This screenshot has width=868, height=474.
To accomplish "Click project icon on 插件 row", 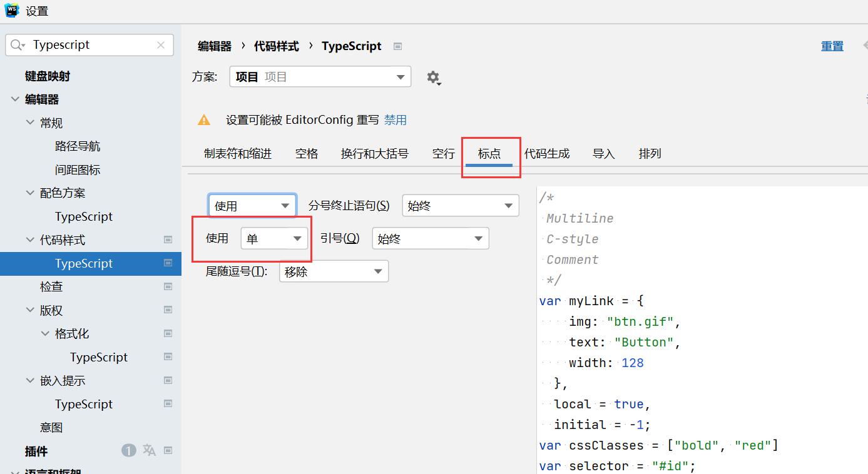I will pyautogui.click(x=168, y=450).
